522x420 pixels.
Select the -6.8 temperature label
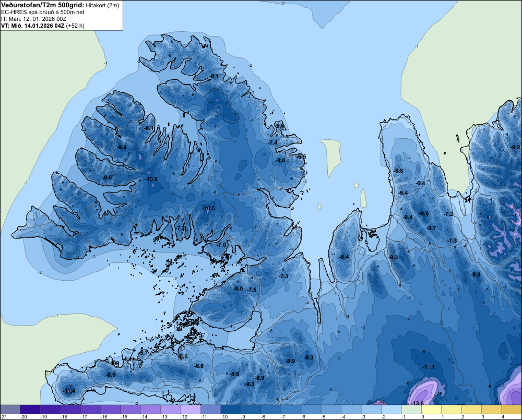pyautogui.click(x=398, y=171)
